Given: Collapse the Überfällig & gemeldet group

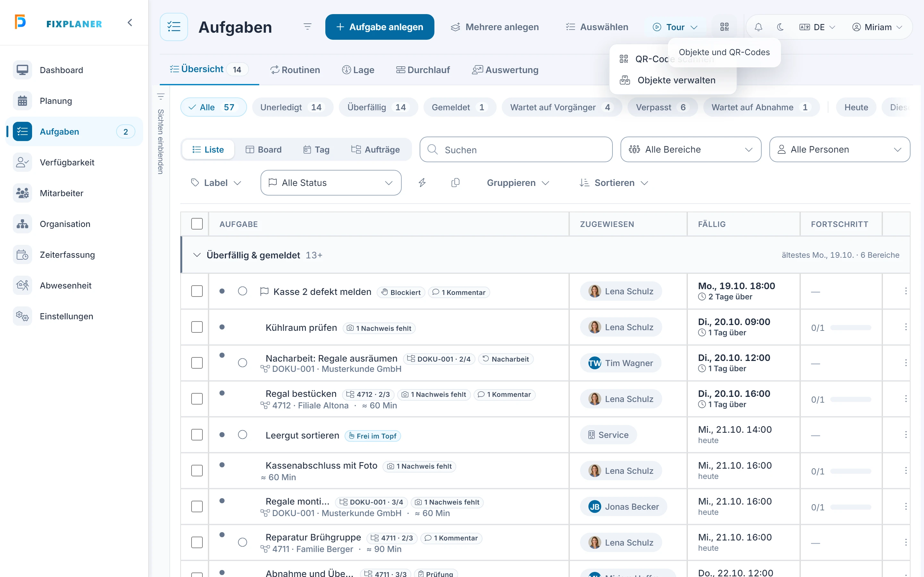Looking at the screenshot, I should click(197, 255).
